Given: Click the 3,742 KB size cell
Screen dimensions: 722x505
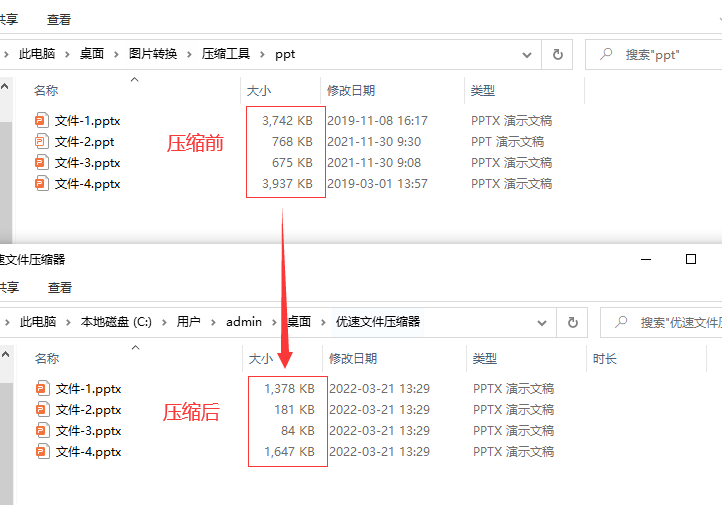Looking at the screenshot, I should pos(287,121).
